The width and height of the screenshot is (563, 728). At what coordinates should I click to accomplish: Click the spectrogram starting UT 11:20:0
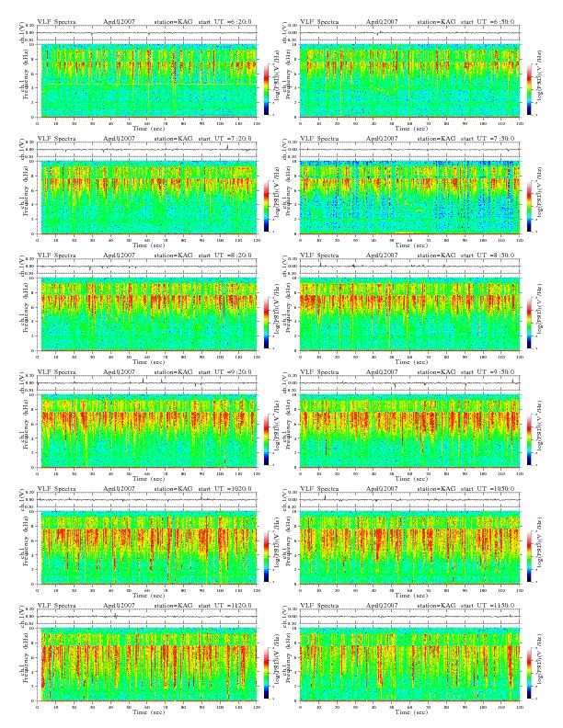(147, 665)
